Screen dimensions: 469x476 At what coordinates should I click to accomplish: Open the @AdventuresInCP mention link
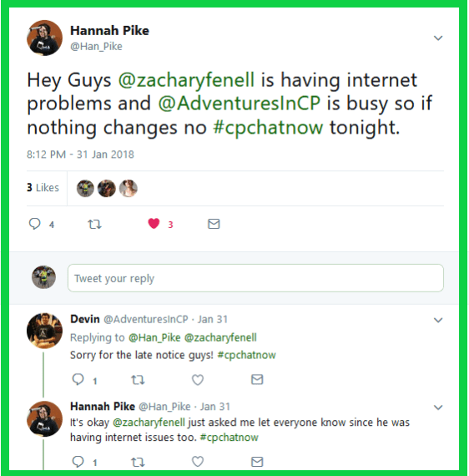pos(239,104)
